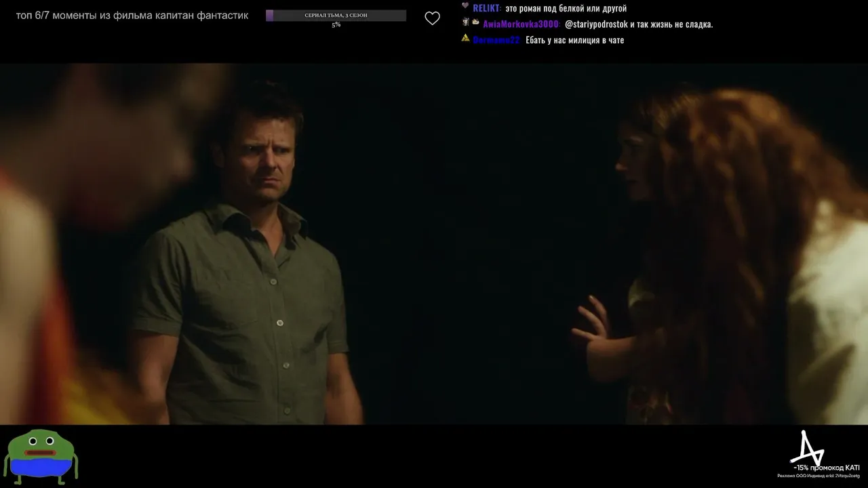Click the frog emote sticker

point(41,456)
